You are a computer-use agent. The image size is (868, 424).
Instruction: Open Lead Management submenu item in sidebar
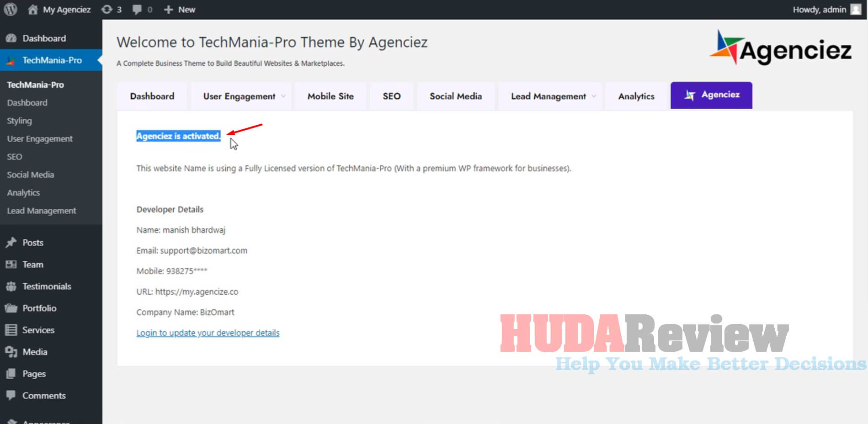tap(42, 211)
